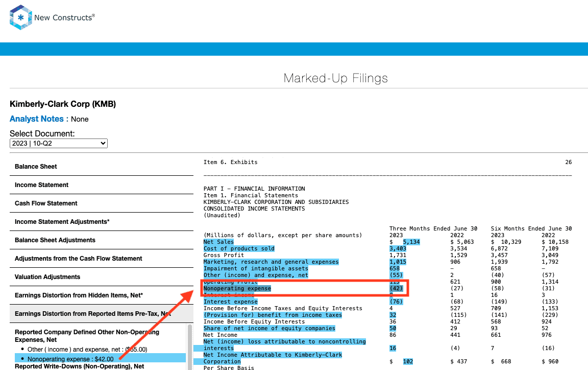Image resolution: width=588 pixels, height=370 pixels.
Task: Click the Marked-Up Filings page title
Action: click(336, 78)
